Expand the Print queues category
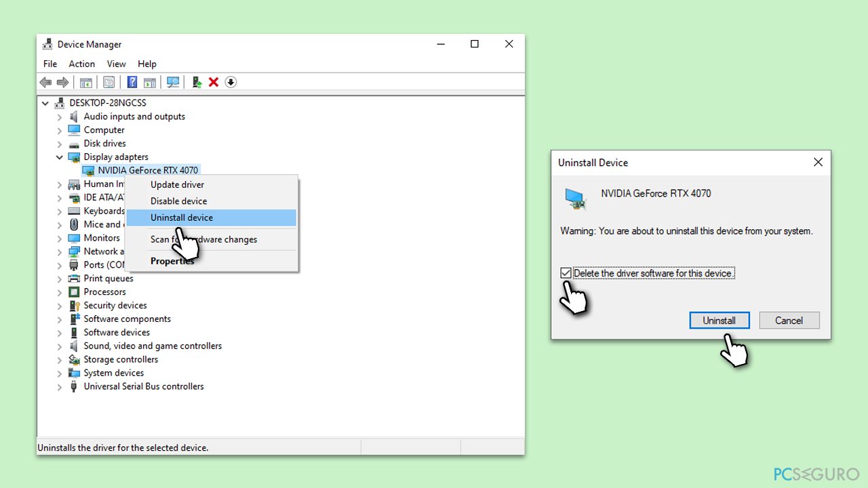Screen dimensions: 868x488 tap(60, 279)
